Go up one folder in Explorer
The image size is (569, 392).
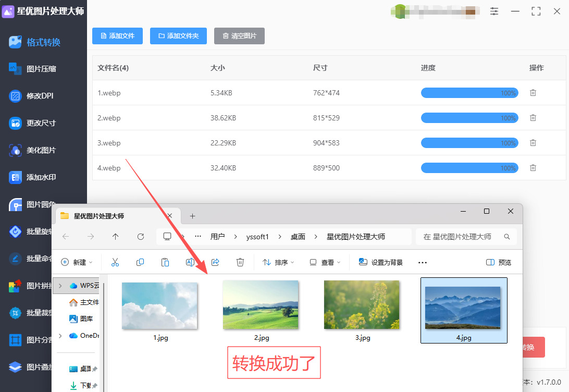[x=115, y=237]
